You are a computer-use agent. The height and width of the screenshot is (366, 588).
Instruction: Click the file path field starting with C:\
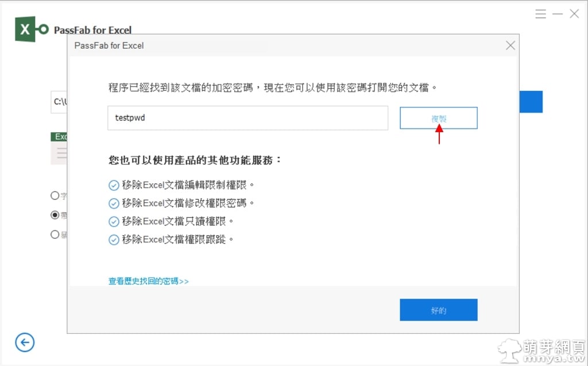tap(59, 102)
